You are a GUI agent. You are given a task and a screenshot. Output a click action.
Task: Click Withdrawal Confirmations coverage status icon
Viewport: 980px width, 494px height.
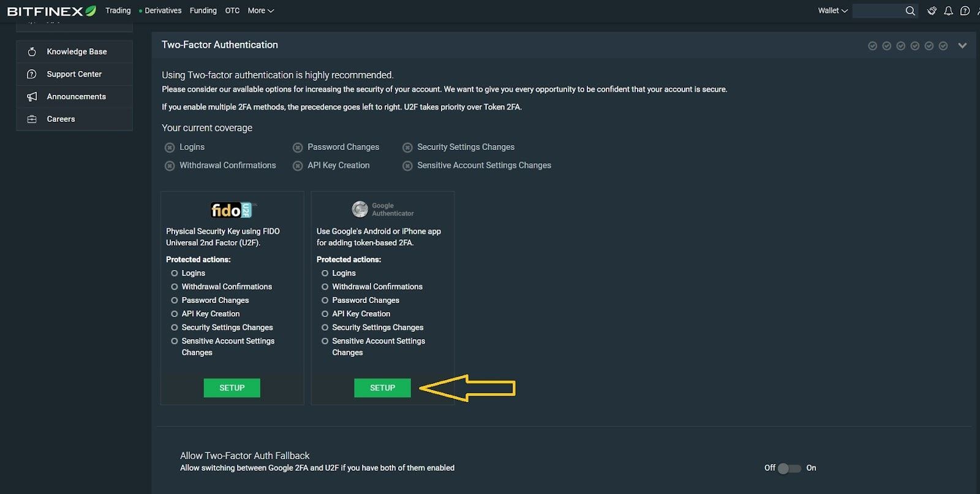[170, 166]
